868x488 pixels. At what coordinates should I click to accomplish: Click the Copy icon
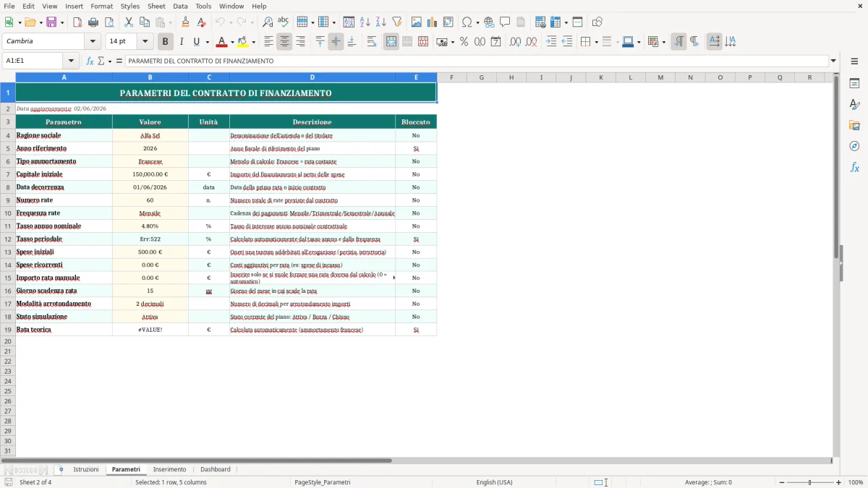click(145, 22)
